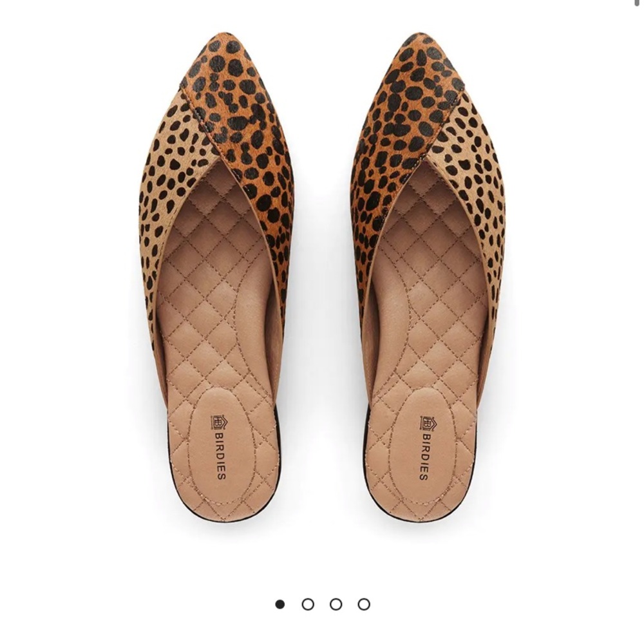The width and height of the screenshot is (644, 644).
Task: Select the first carousel dot indicator
Action: pyautogui.click(x=279, y=604)
